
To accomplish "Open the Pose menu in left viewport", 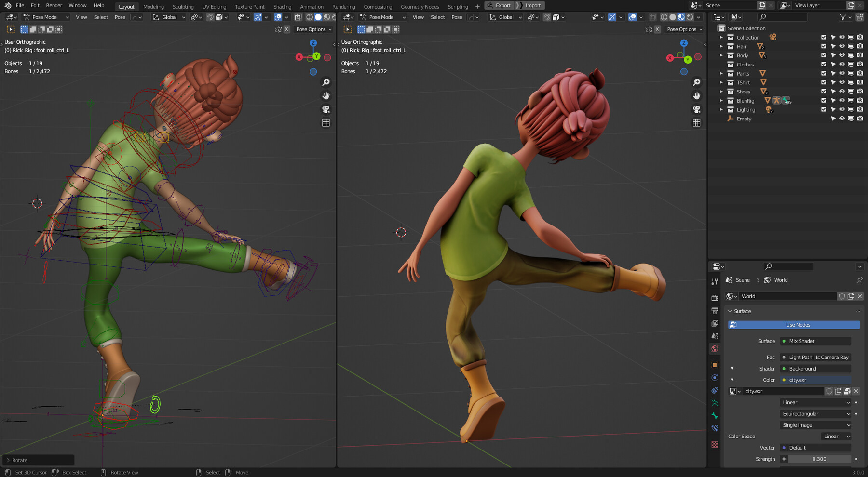I will pyautogui.click(x=120, y=17).
